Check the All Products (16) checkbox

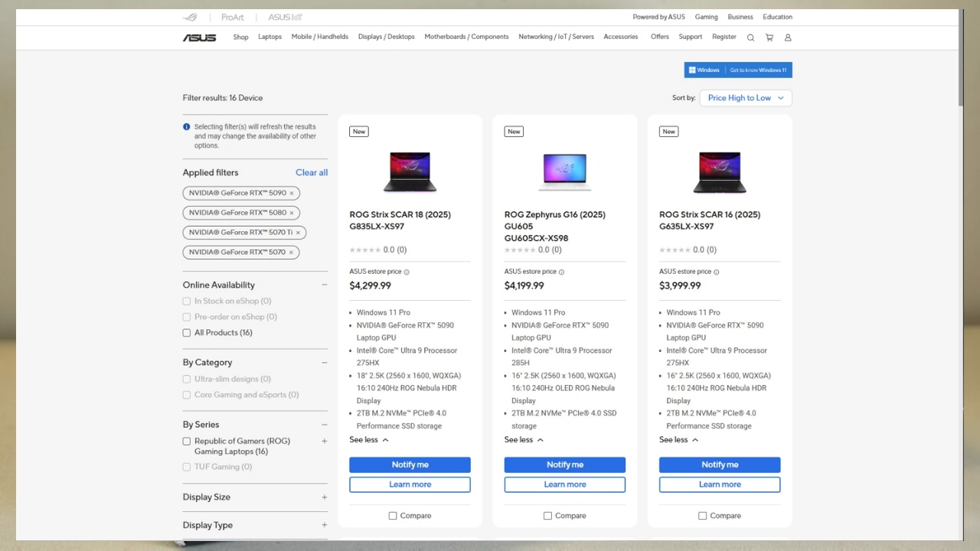(186, 333)
